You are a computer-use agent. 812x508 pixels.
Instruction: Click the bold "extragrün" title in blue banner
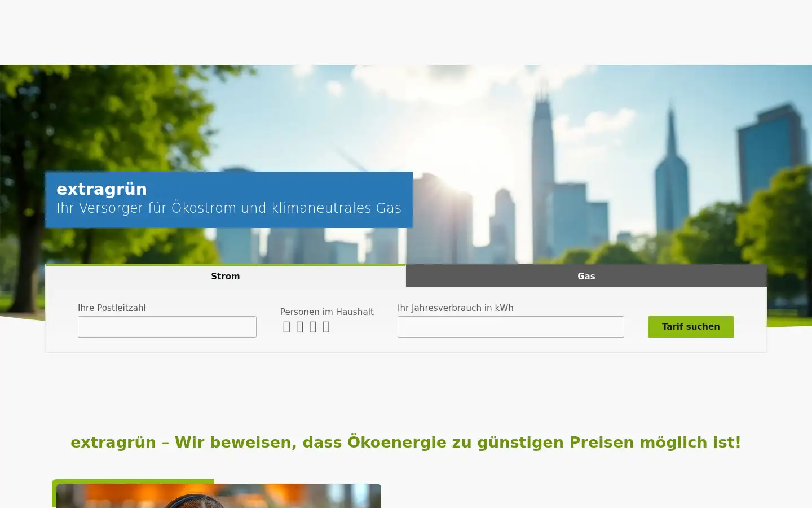pos(101,189)
